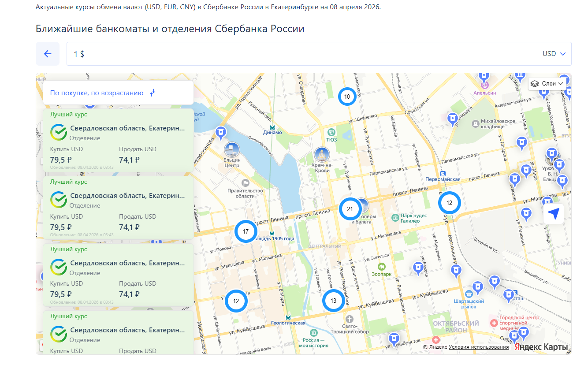This screenshot has width=588, height=372.
Task: Select the ATM pin on Первомайская ул. near ул. Мира
Action: click(522, 143)
